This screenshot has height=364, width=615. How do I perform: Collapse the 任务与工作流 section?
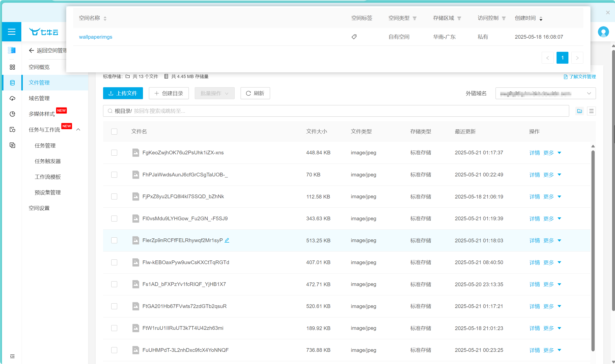(x=78, y=130)
